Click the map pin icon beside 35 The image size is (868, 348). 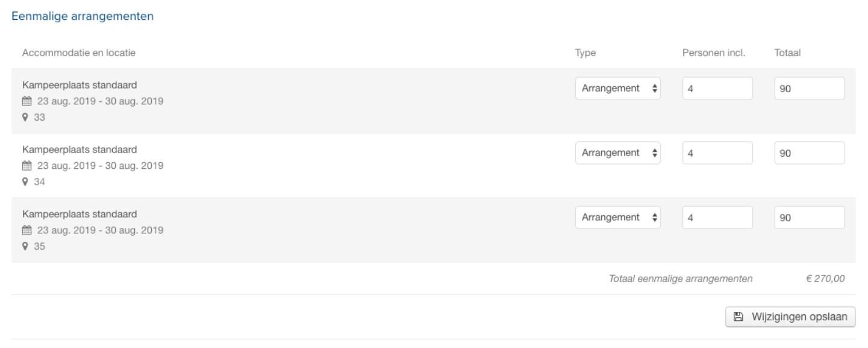pyautogui.click(x=26, y=247)
